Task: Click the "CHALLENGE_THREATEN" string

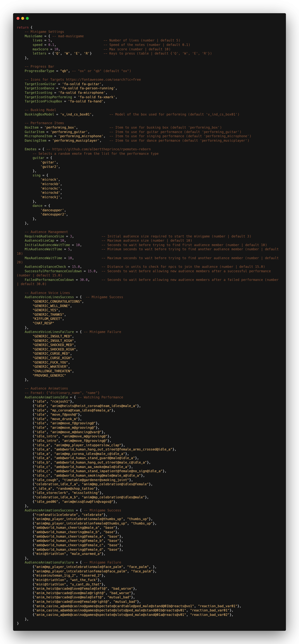Action: click(x=52, y=371)
